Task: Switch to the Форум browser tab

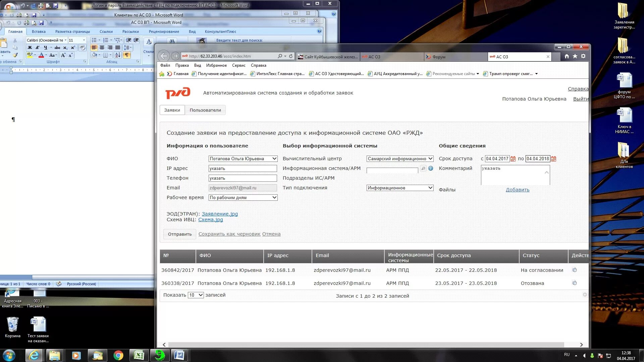Action: (x=456, y=57)
